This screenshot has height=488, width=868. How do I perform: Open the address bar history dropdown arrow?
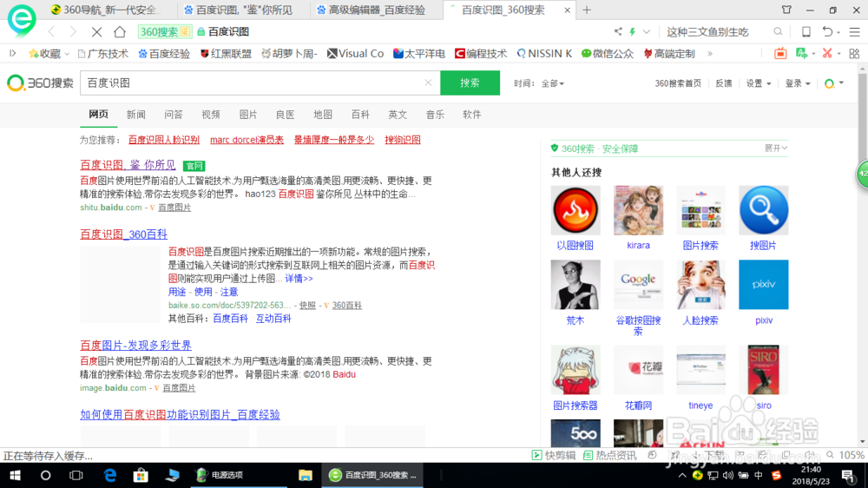646,32
